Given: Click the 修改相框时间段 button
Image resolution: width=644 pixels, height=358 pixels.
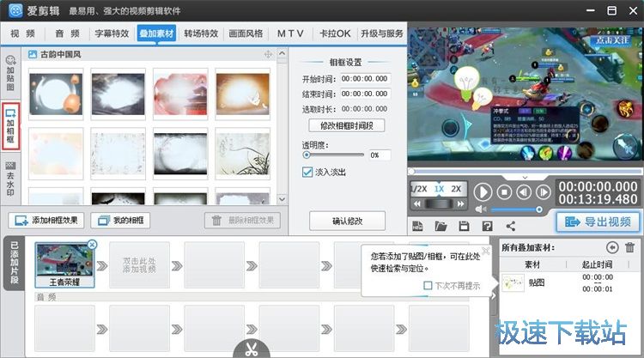Looking at the screenshot, I should [347, 125].
